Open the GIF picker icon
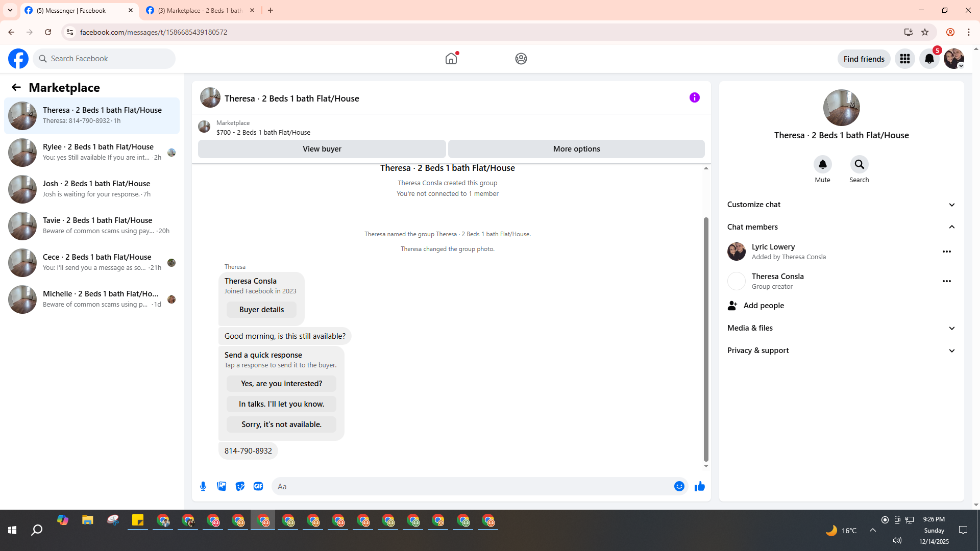The width and height of the screenshot is (980, 551). [258, 486]
